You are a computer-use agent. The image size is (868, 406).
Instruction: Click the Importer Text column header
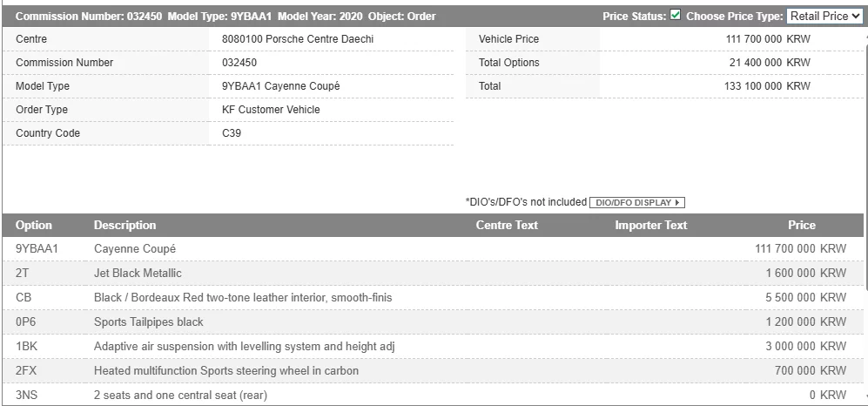(650, 225)
